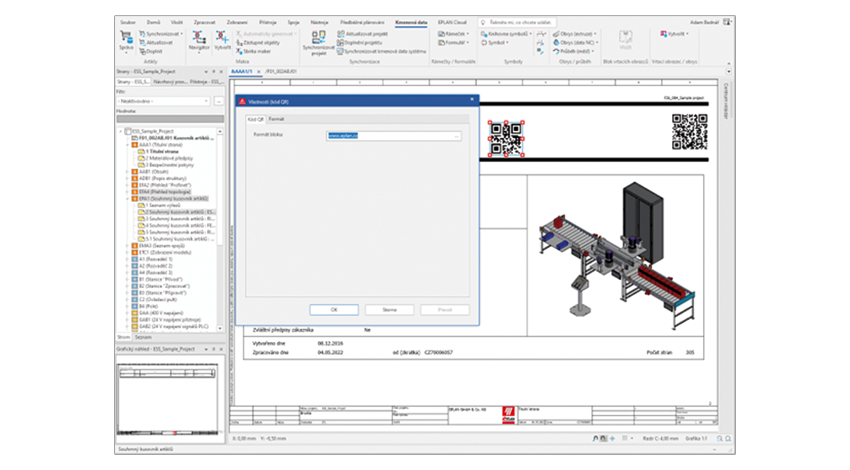Screen dimensions: 850x470
Task: Switch to the Zpracovat ribbon tab
Action: tap(204, 22)
